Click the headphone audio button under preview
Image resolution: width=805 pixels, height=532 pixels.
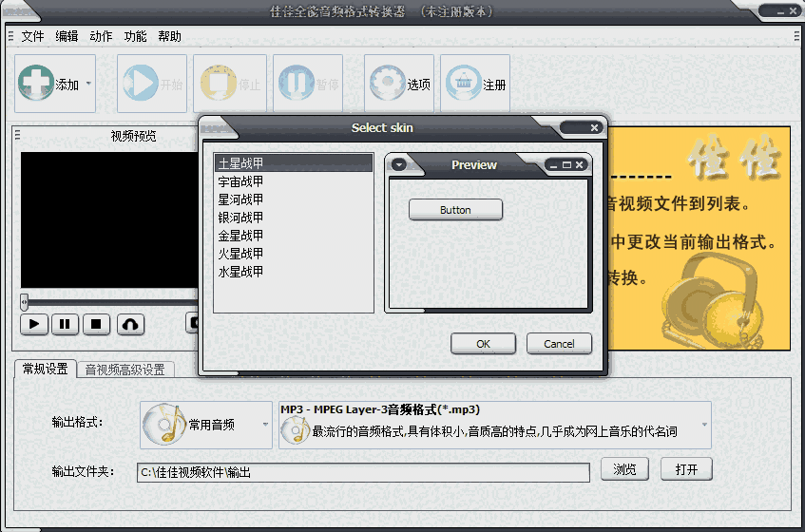click(x=130, y=324)
